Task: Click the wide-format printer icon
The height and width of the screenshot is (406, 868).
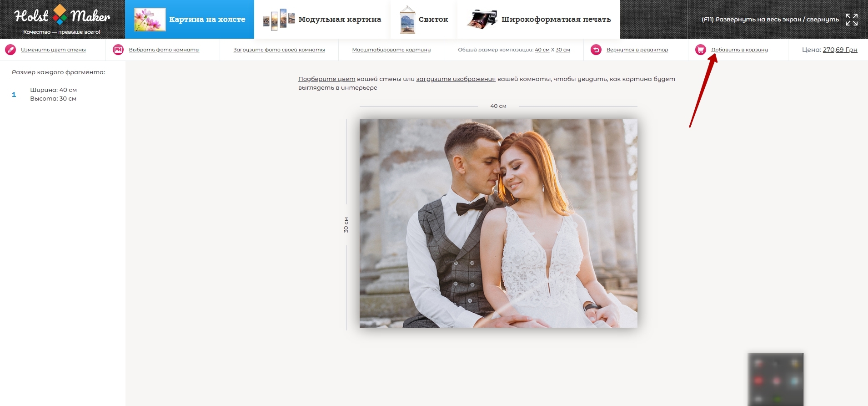Action: (482, 19)
